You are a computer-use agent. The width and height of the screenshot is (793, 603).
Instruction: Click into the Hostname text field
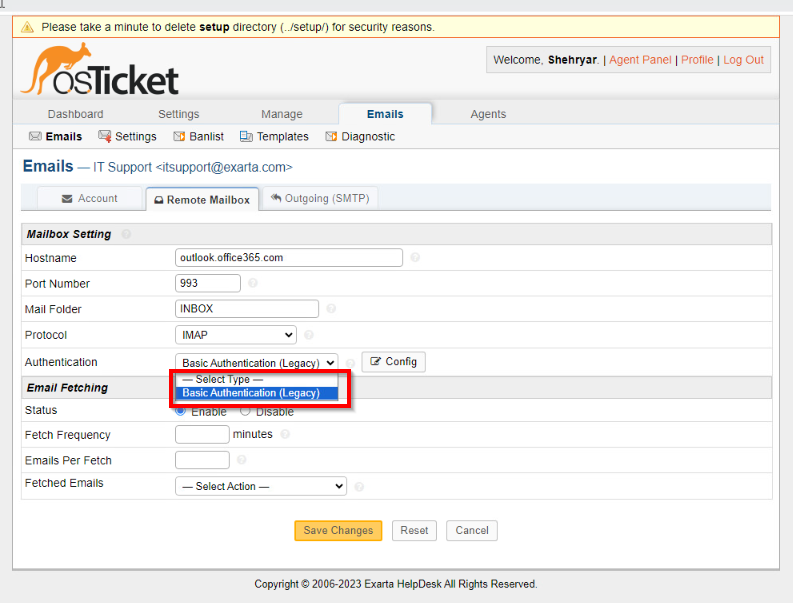(288, 257)
